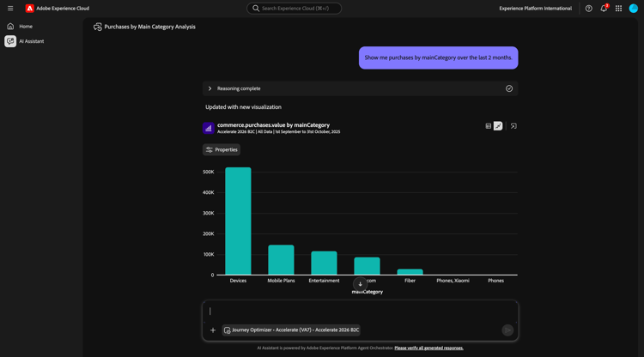Open the hamburger navigation menu
Screen dimensions: 644x357
[10, 9]
